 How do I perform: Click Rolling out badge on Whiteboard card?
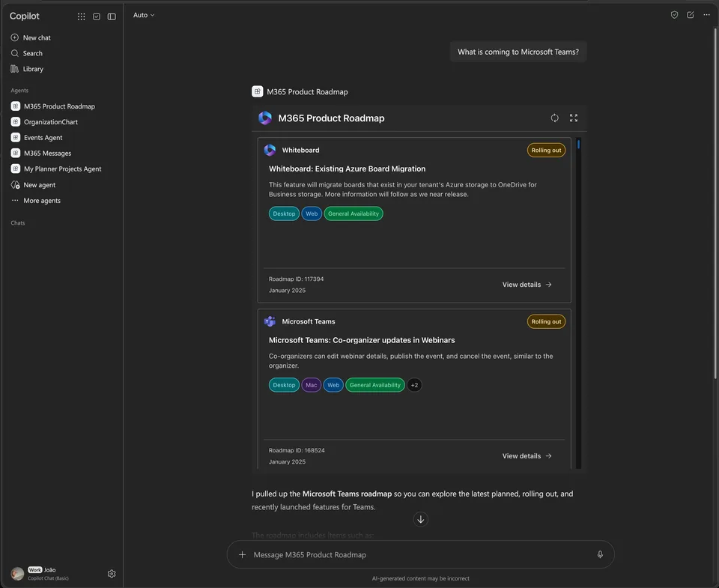click(546, 150)
